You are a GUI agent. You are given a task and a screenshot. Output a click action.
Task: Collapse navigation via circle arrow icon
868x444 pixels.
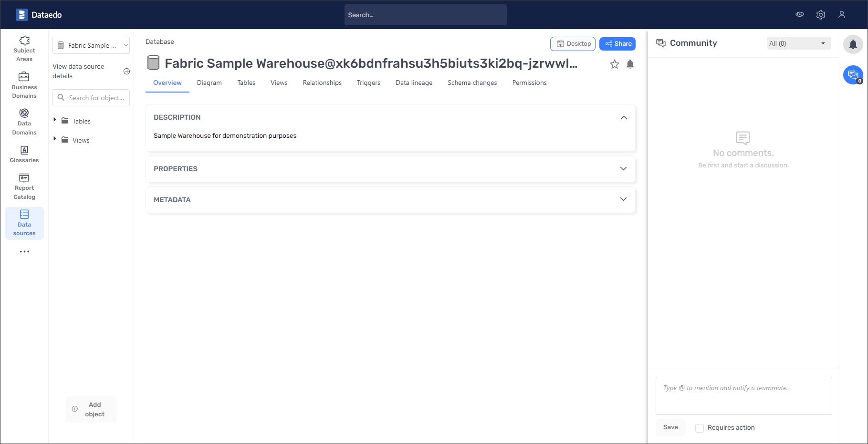click(x=126, y=71)
